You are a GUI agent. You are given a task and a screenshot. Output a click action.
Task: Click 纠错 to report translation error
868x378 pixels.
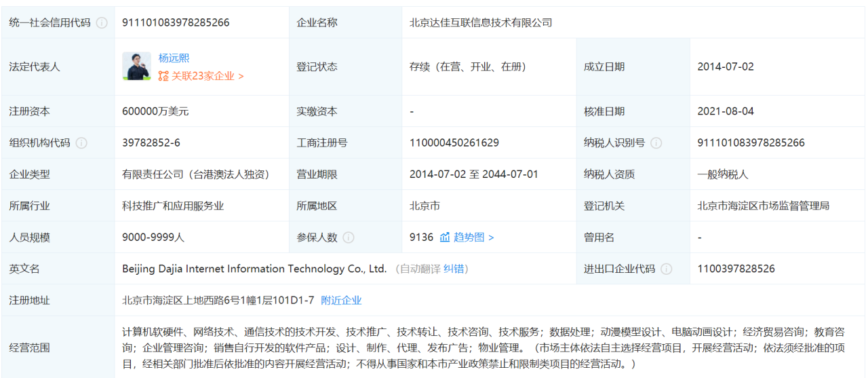point(454,269)
